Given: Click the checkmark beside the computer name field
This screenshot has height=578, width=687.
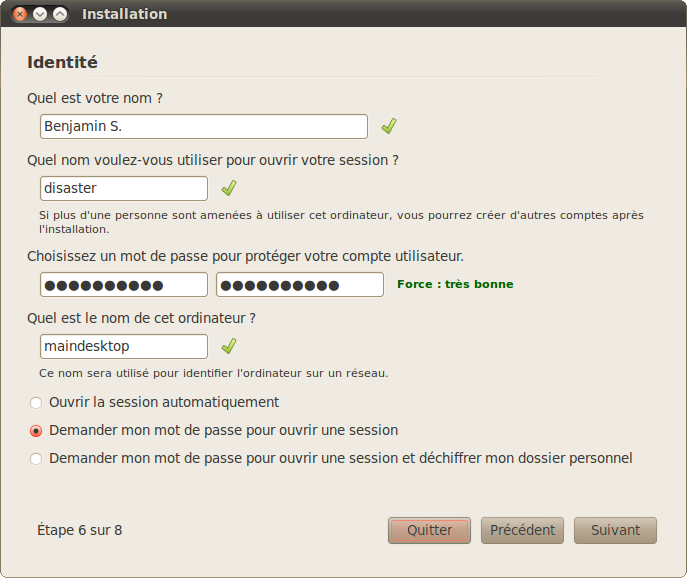Looking at the screenshot, I should 229,346.
